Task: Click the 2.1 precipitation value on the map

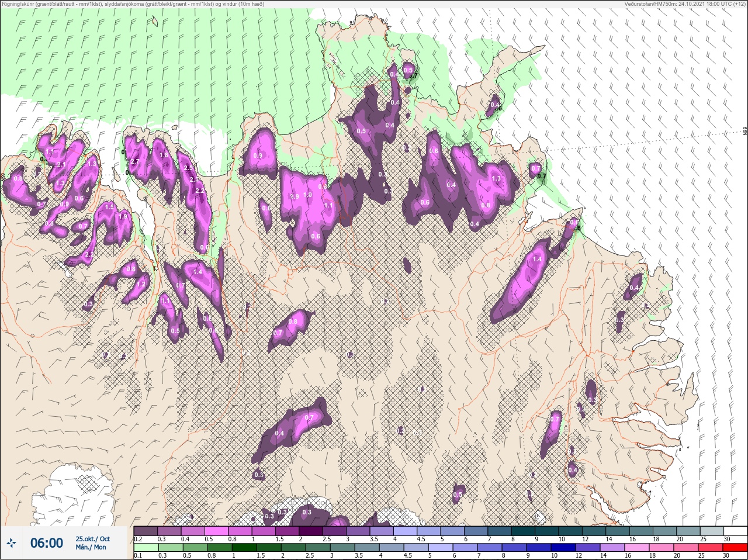Action: click(x=61, y=165)
